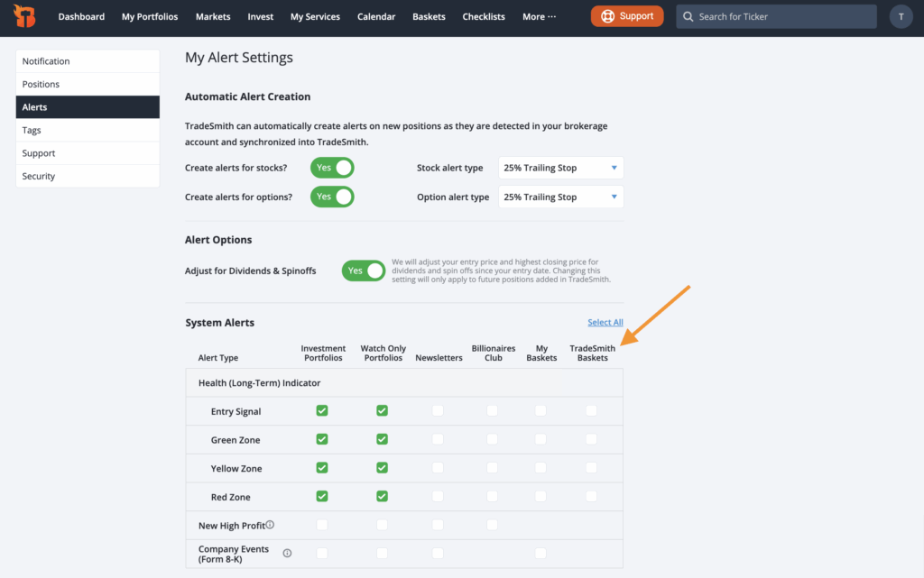924x578 pixels.
Task: Open My Services in navigation bar
Action: pyautogui.click(x=315, y=16)
